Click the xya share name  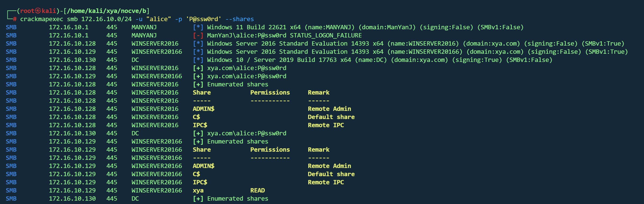tap(198, 191)
